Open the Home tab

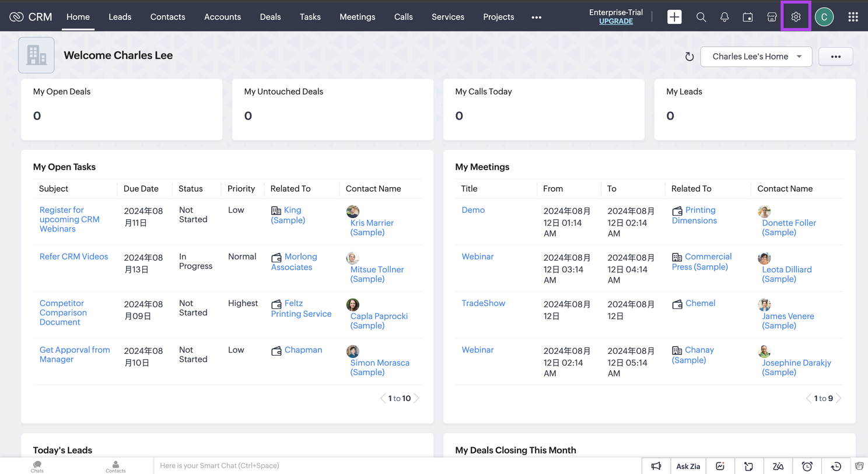coord(78,17)
